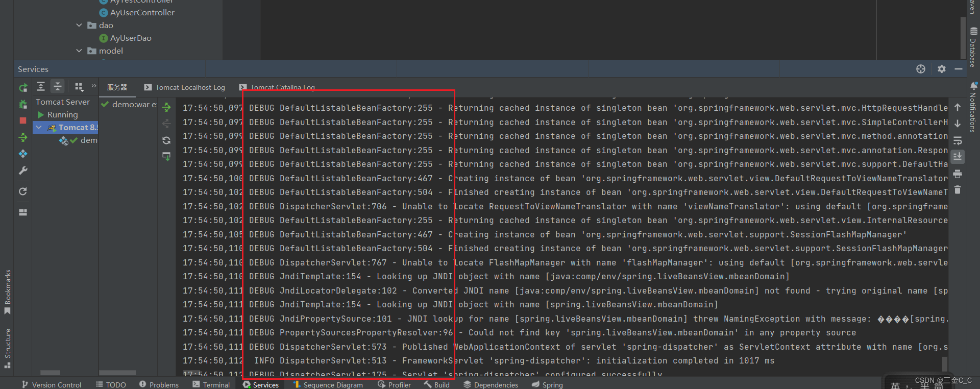
Task: Open the Problems tool window
Action: 159,384
